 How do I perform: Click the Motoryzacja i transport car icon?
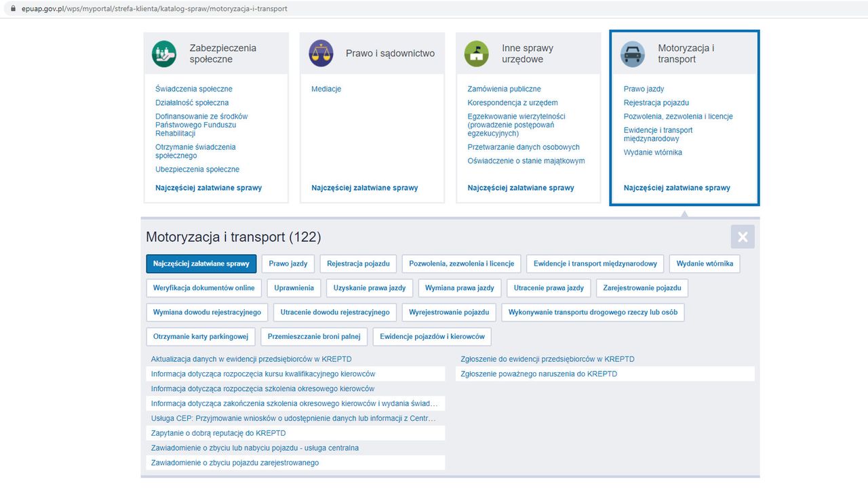point(633,54)
